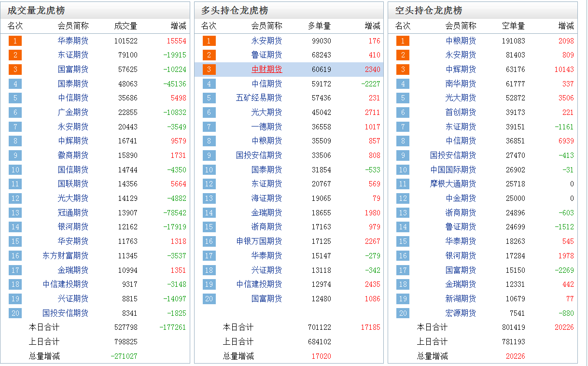This screenshot has height=366, width=588.
Task: Click 鲁证期货 in the 多头持仓龙虎榜 list
Action: [x=266, y=55]
